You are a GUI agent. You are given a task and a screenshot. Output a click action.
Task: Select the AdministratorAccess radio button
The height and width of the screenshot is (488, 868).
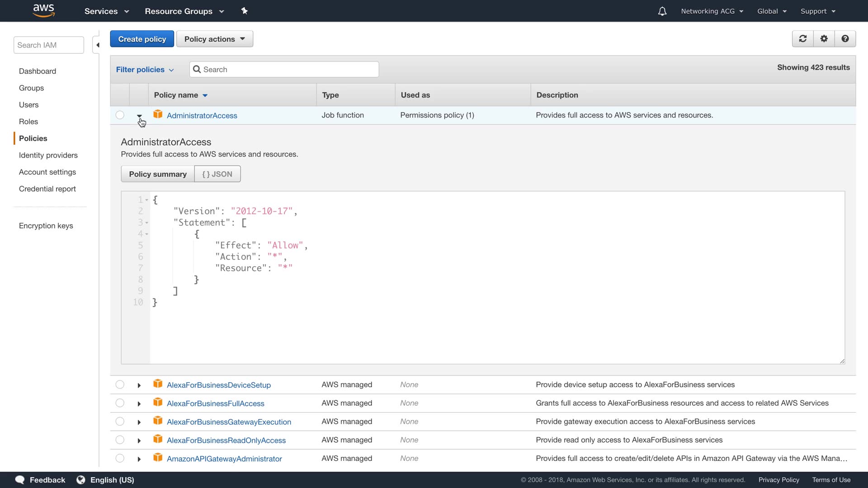pyautogui.click(x=120, y=115)
